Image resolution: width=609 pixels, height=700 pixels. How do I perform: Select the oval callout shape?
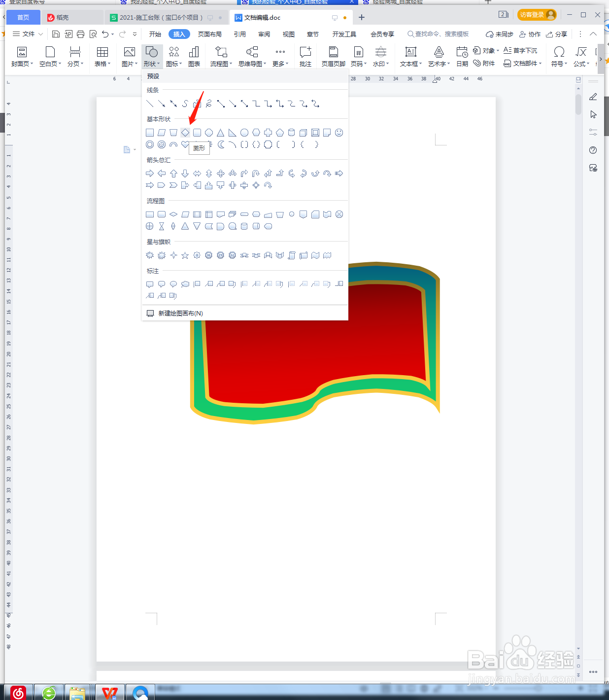173,284
